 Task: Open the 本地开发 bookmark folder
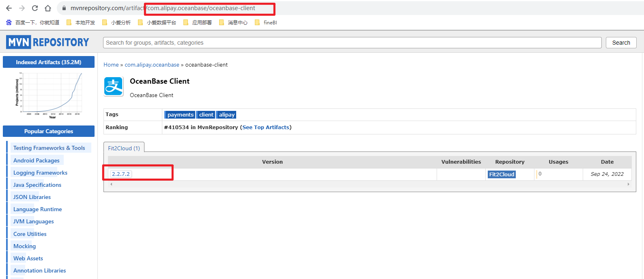(x=81, y=23)
